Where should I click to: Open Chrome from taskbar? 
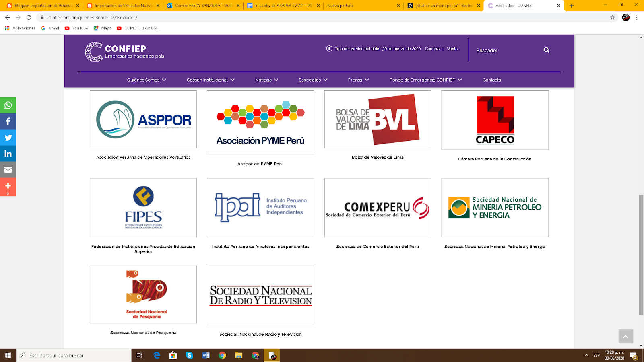pyautogui.click(x=222, y=355)
